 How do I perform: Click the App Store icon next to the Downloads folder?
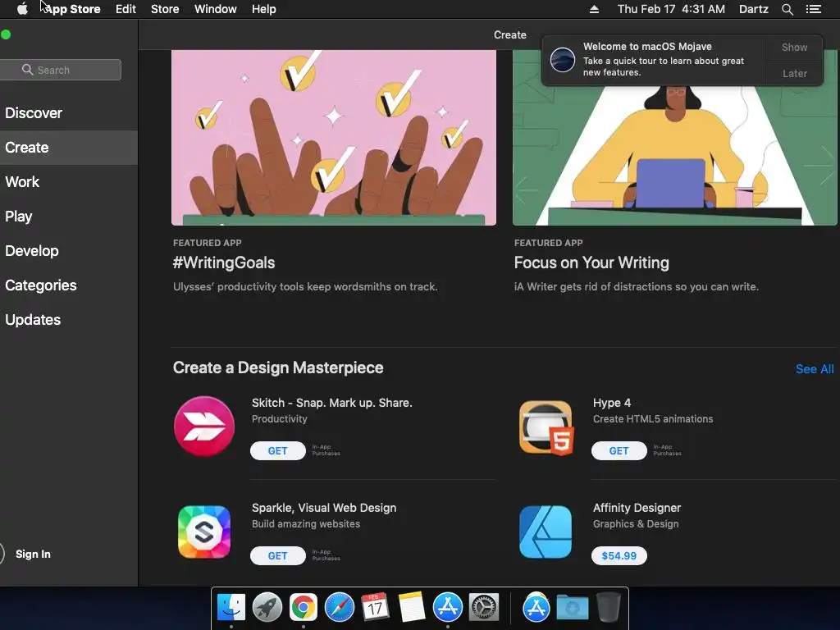pos(536,607)
